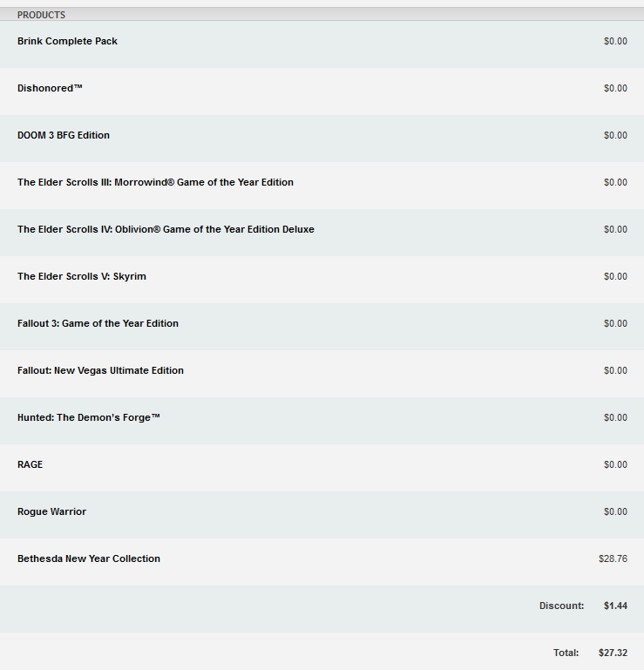Click the $0.00 price beside Rogue Warrior
Image resolution: width=644 pixels, height=670 pixels.
[615, 511]
